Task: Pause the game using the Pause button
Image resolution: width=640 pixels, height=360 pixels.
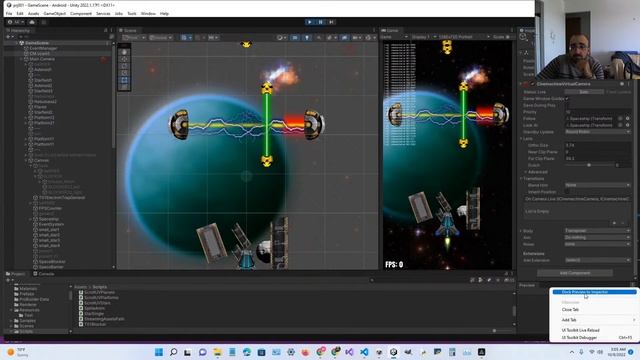Action: pos(320,22)
